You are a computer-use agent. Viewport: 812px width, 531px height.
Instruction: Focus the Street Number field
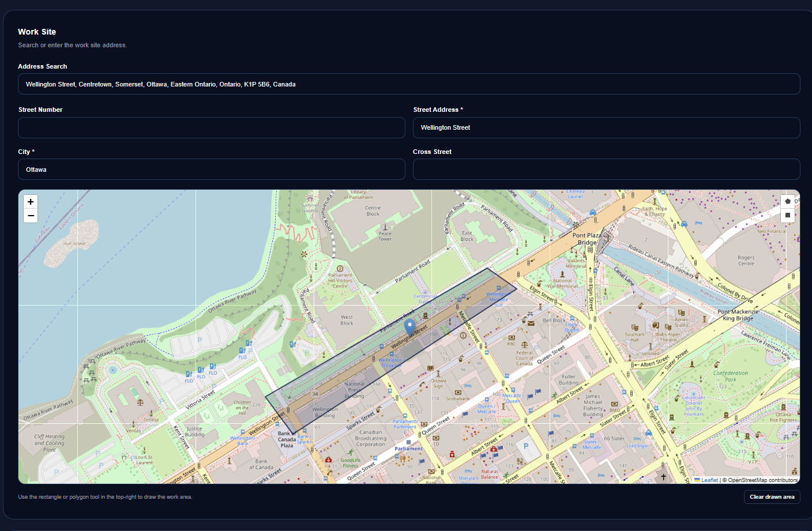tap(212, 127)
